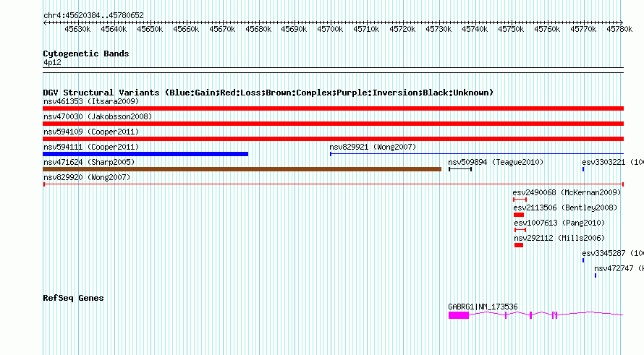Click the esv2113506 (Bentley2008) red block
Image resolution: width=644 pixels, height=355 pixels.
[519, 215]
